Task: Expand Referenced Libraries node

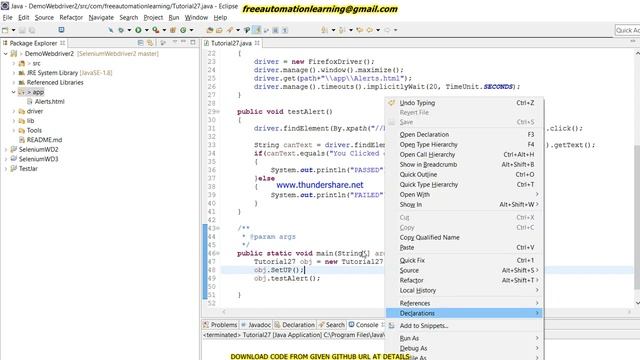Action: pos(13,82)
